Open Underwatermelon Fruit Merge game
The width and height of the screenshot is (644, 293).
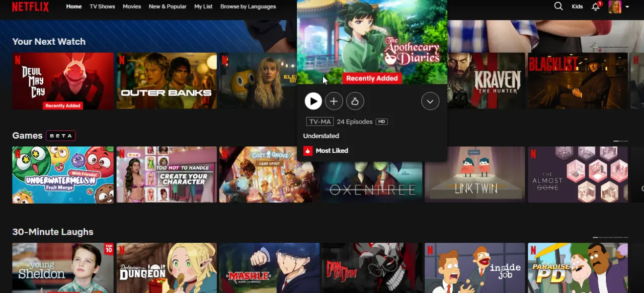tap(63, 174)
